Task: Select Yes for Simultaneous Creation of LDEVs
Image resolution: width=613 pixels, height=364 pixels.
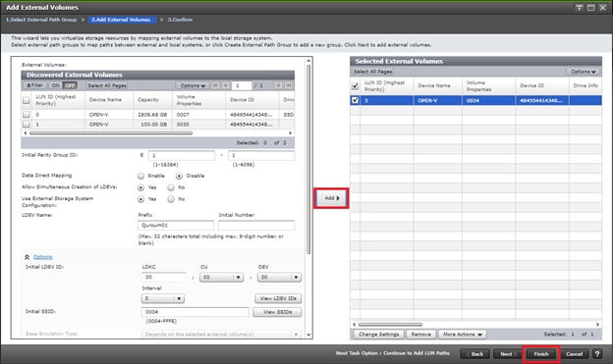Action: tap(141, 187)
